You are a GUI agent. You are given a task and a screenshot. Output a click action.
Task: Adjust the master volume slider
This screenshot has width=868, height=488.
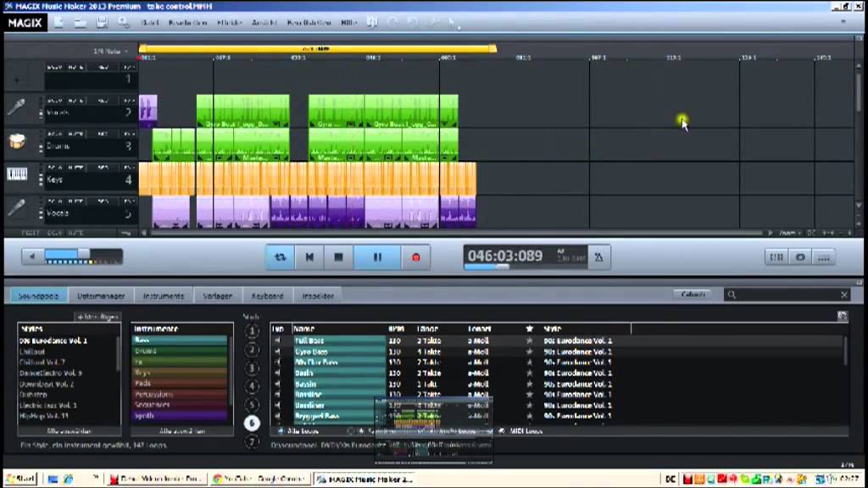point(83,256)
